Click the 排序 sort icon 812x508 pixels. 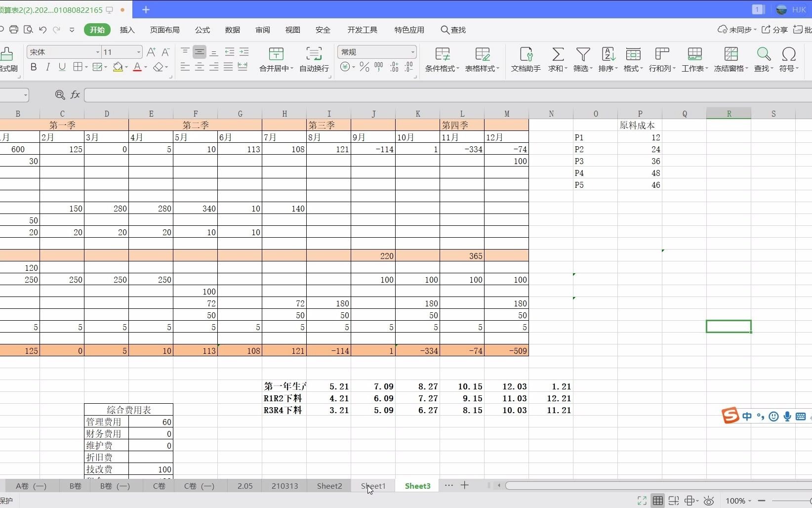(608, 54)
